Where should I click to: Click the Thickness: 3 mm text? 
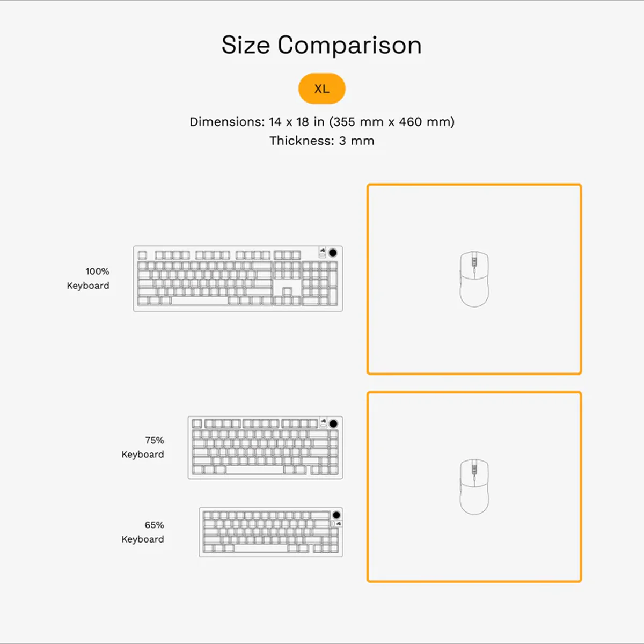322,141
